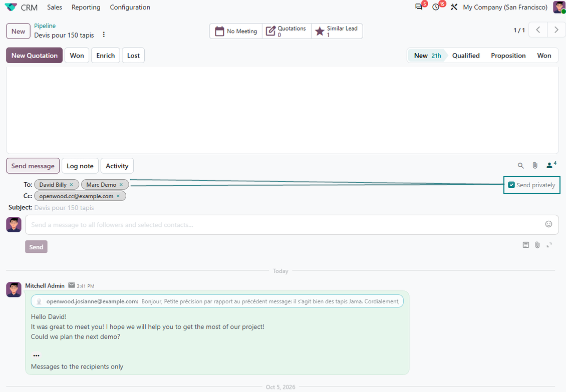Uncheck the Send privately checkbox
This screenshot has height=392, width=566.
(x=511, y=185)
